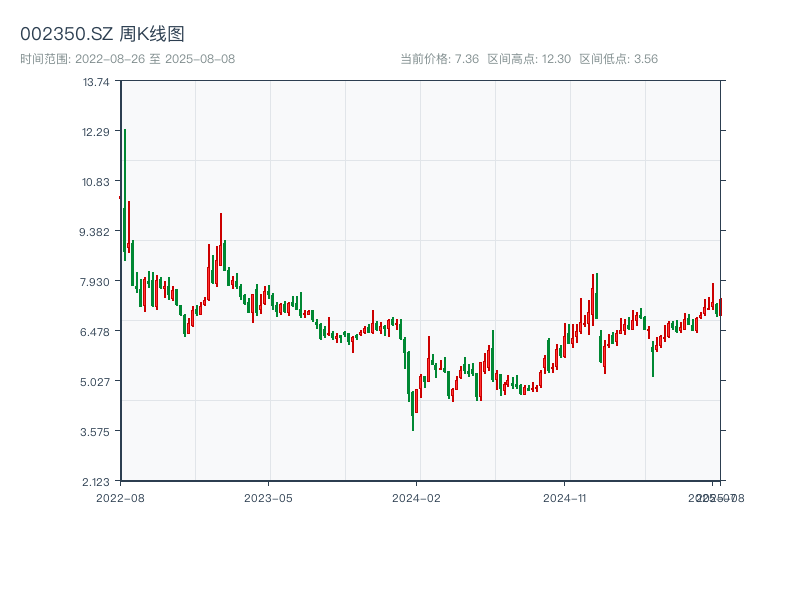Click the 12.29 y-axis tick label

pos(97,132)
